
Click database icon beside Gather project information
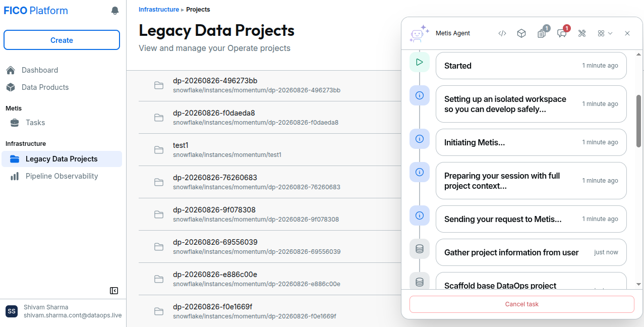(419, 249)
